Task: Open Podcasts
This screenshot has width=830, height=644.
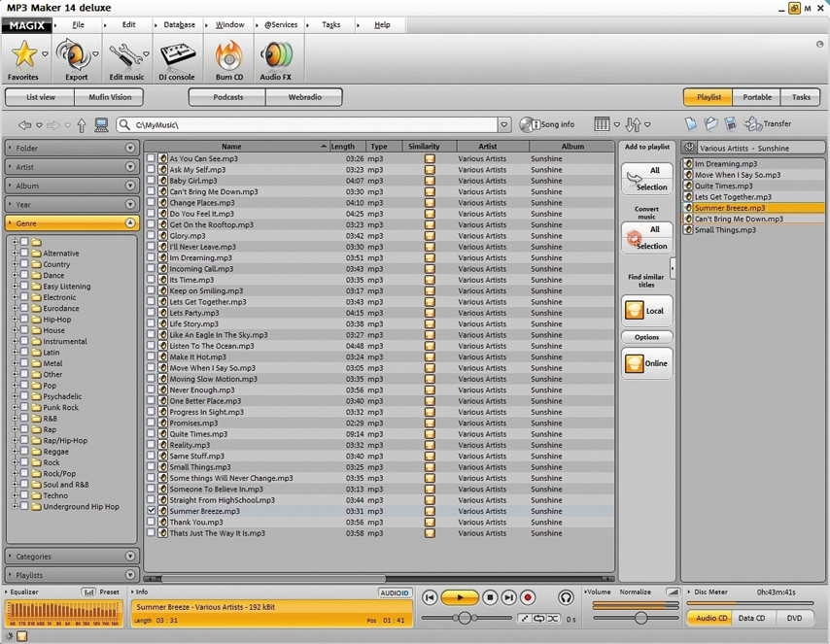Action: 228,97
